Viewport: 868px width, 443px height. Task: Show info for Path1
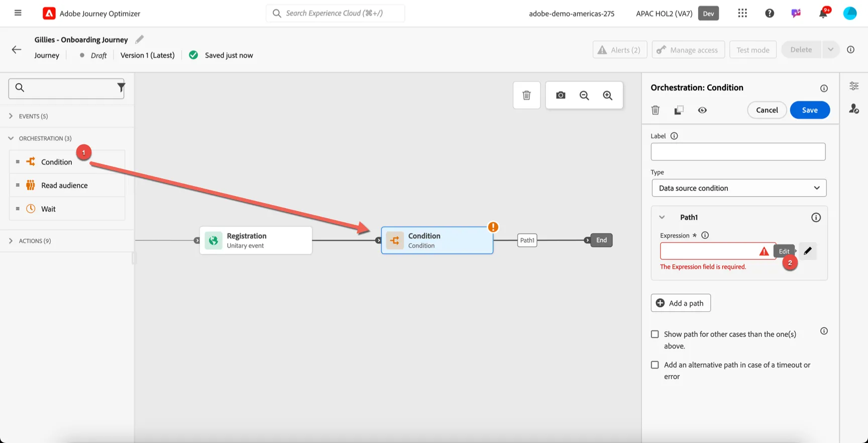tap(816, 217)
